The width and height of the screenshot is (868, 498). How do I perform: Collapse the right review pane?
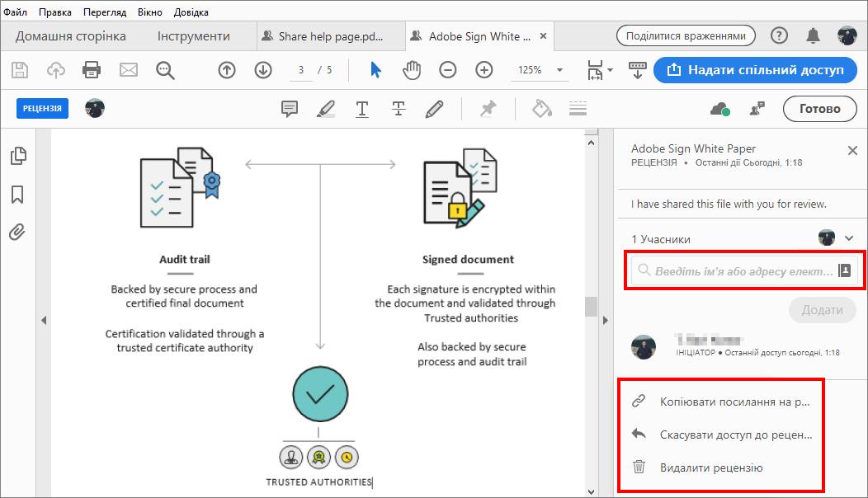[x=606, y=320]
